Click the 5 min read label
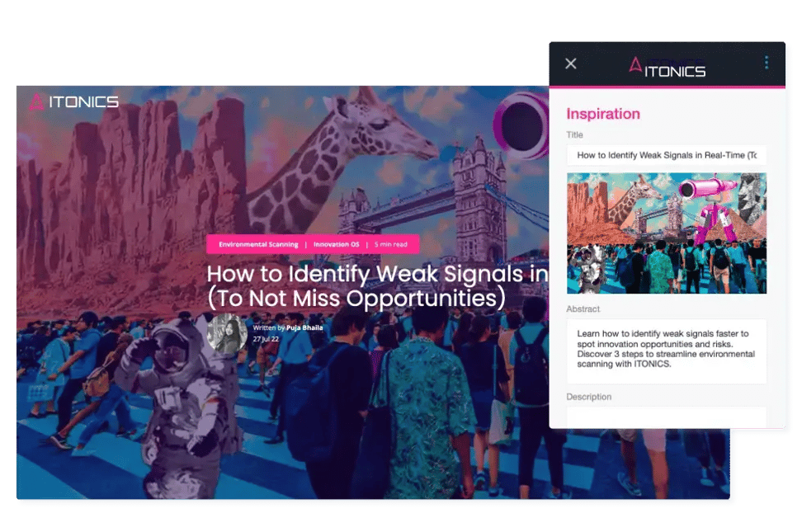Image resolution: width=802 pixels, height=532 pixels. (391, 244)
